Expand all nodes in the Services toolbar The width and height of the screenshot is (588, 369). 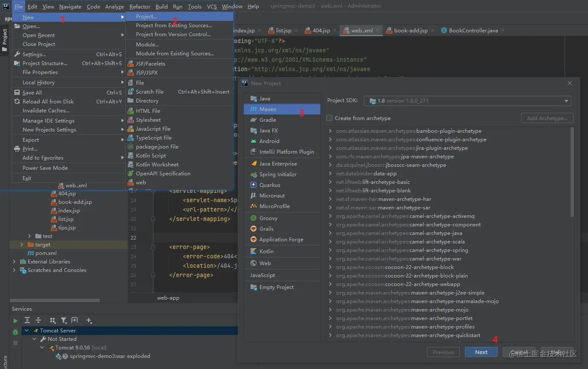[x=28, y=320]
